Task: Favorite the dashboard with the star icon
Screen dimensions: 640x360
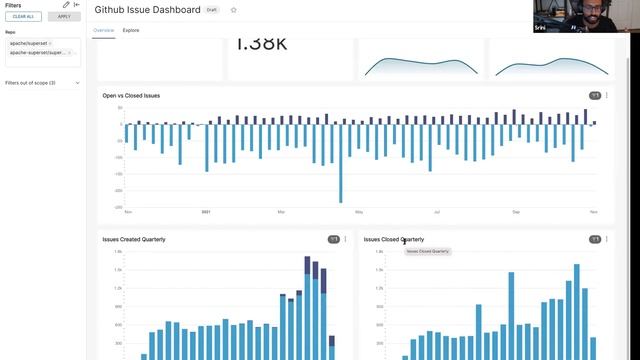Action: [x=233, y=10]
